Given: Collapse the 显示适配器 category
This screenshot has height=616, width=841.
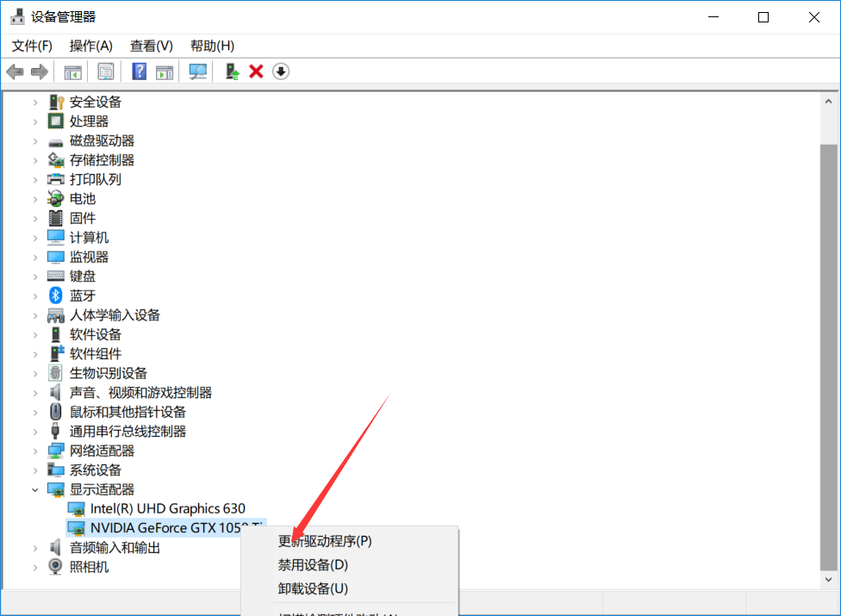Looking at the screenshot, I should tap(35, 488).
